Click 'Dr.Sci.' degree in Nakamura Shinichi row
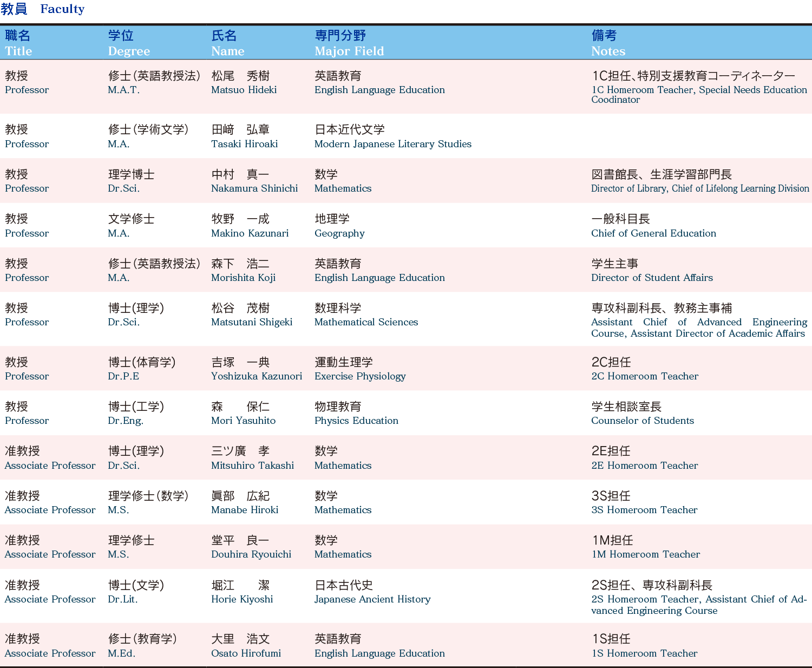Viewport: 812px width, 668px height. point(123,188)
